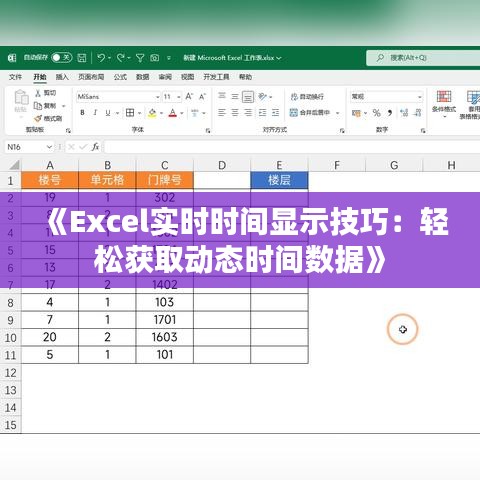Toggle the AutoSave switch
The height and width of the screenshot is (480, 480).
tap(62, 58)
